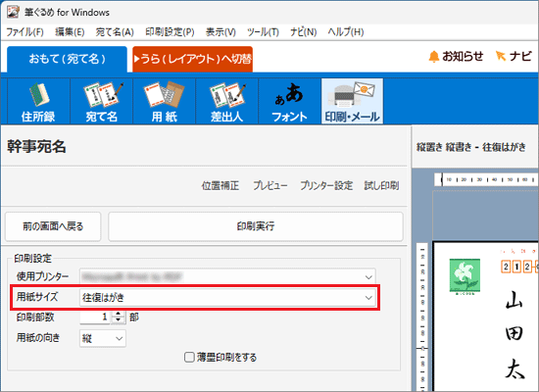
Task: Click the horizontal ruler above the preview
Action: pos(486,179)
